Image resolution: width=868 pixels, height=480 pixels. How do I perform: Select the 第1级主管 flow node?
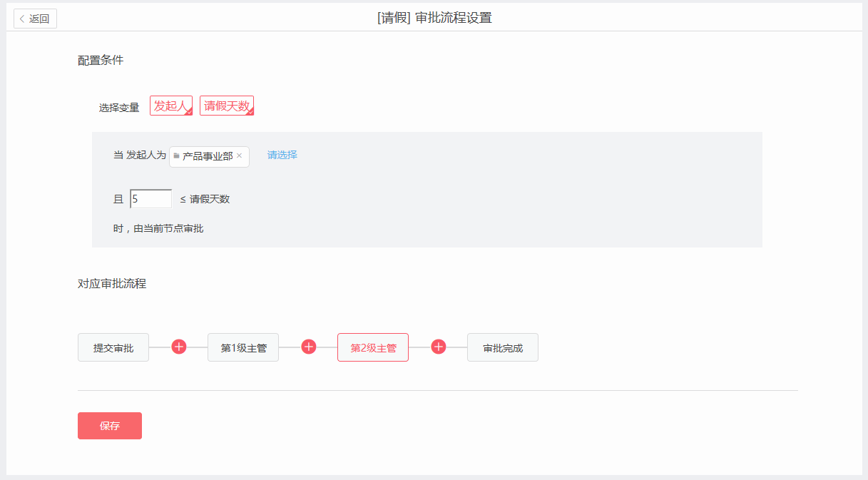click(243, 347)
